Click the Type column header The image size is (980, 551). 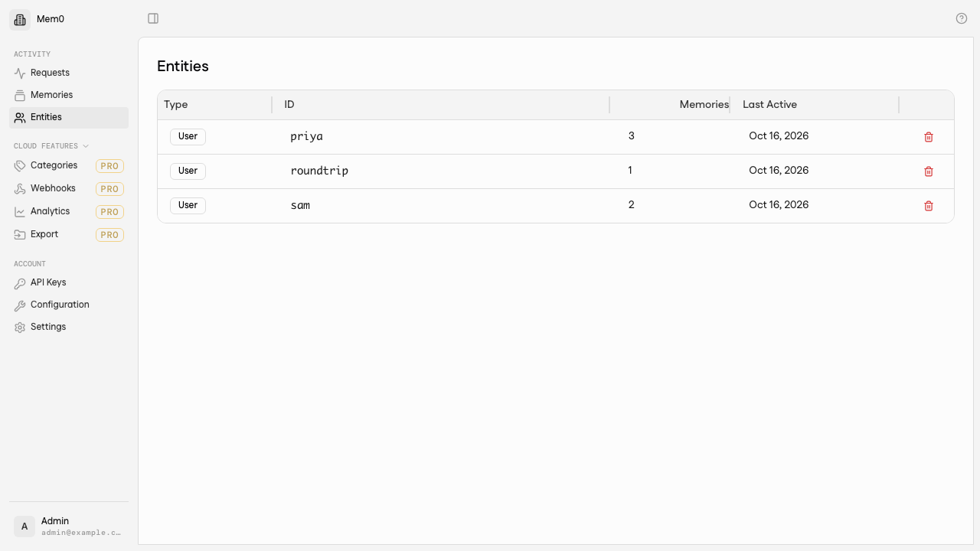(x=175, y=105)
